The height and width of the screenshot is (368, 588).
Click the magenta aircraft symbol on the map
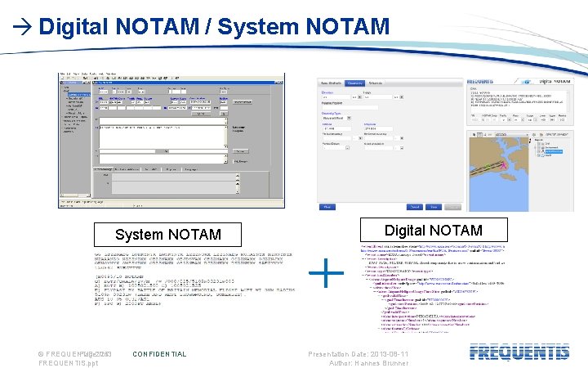pyautogui.click(x=503, y=165)
